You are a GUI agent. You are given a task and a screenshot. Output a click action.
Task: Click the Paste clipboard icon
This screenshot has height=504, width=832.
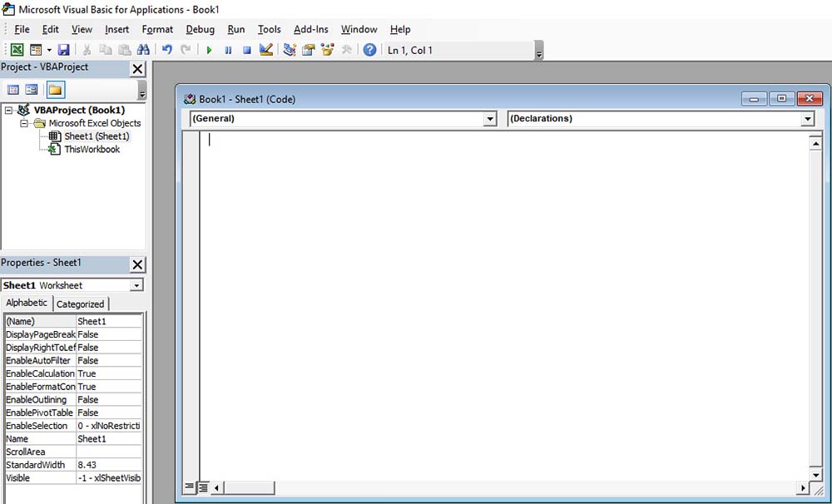(x=125, y=50)
